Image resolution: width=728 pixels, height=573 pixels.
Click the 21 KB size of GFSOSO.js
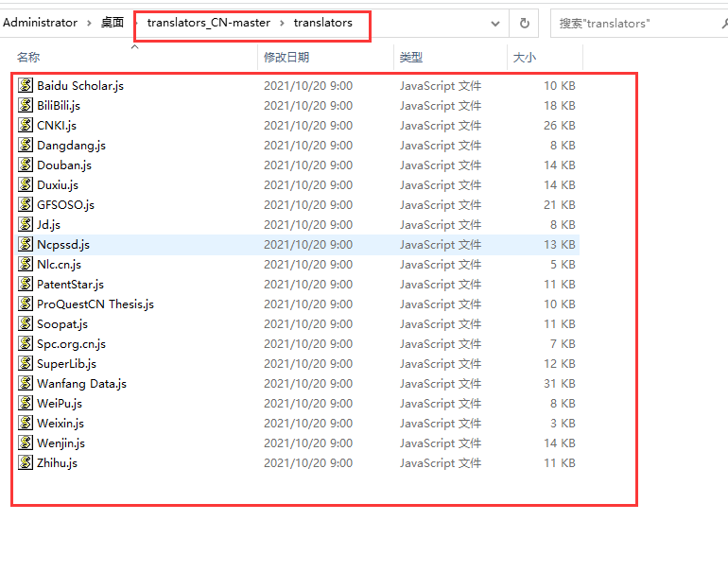click(x=560, y=205)
